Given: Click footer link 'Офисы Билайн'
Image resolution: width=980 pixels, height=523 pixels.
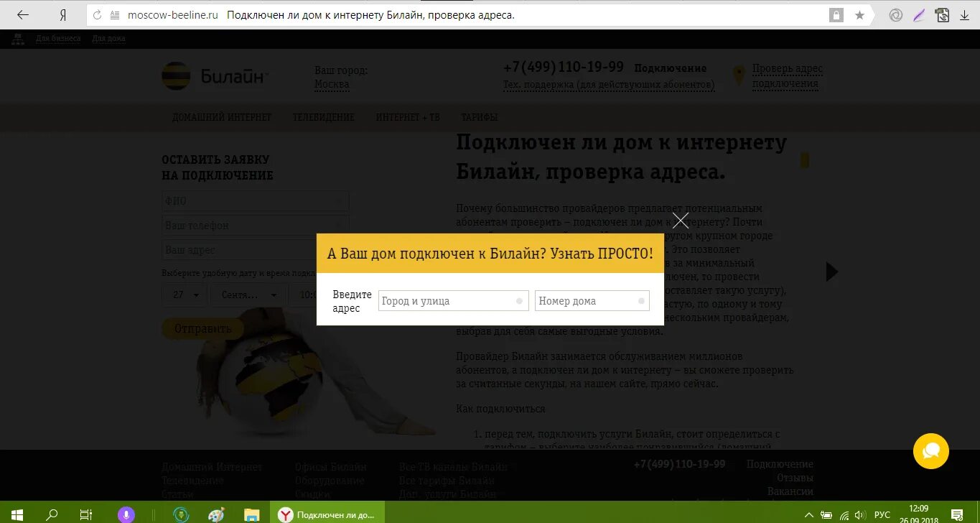Looking at the screenshot, I should point(331,467).
